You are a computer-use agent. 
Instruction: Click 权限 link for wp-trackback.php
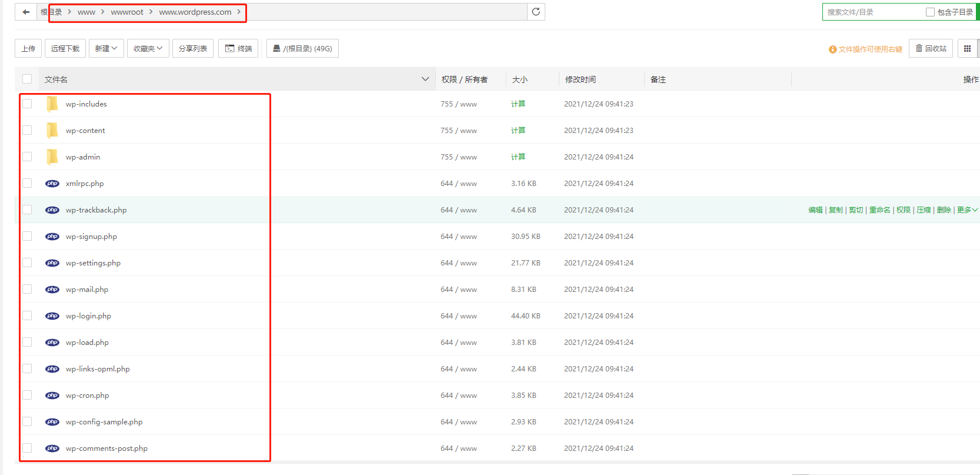click(x=904, y=210)
